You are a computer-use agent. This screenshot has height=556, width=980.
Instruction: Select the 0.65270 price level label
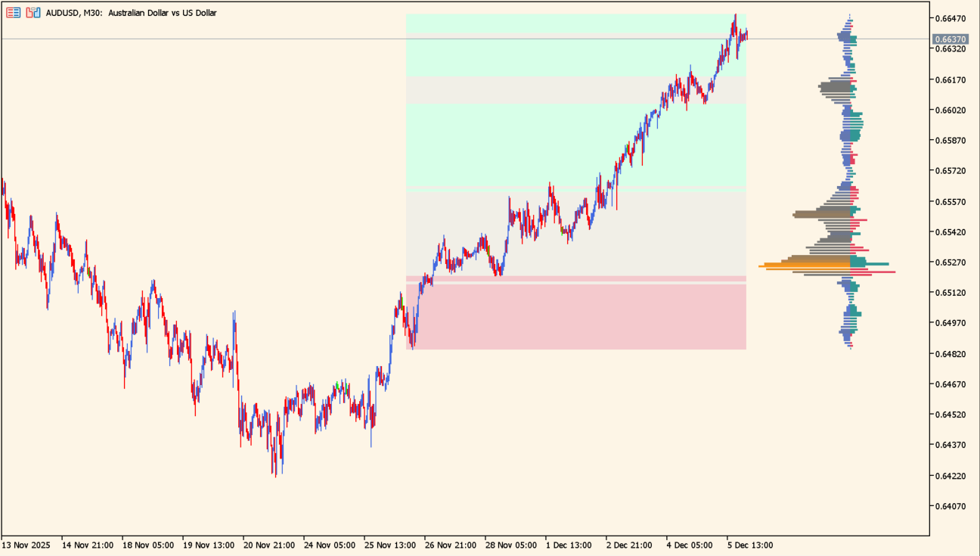pos(951,262)
